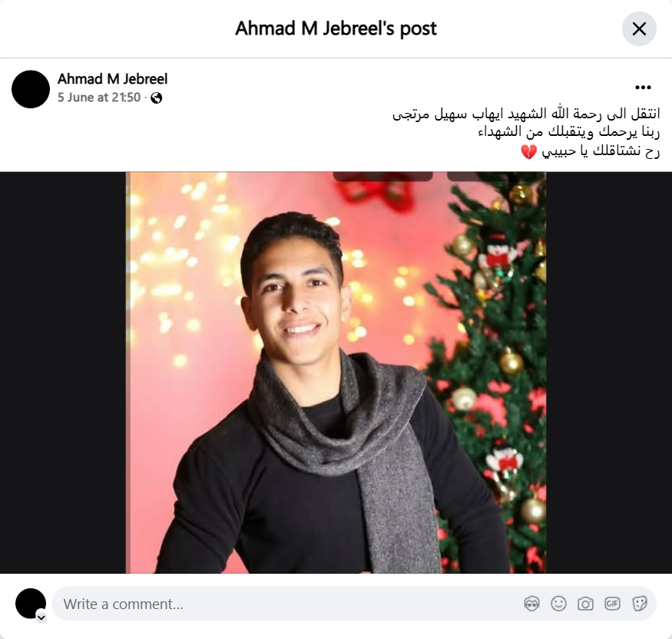The height and width of the screenshot is (639, 672).
Task: Click the globe public audience icon
Action: [157, 98]
